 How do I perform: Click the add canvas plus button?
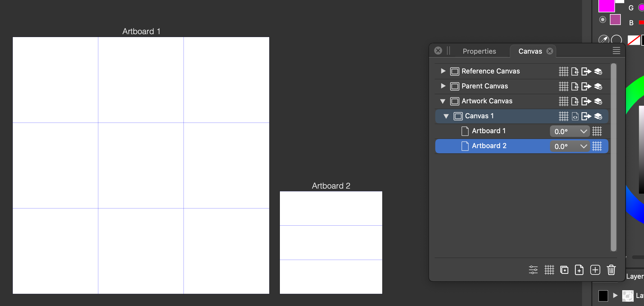[x=595, y=270]
